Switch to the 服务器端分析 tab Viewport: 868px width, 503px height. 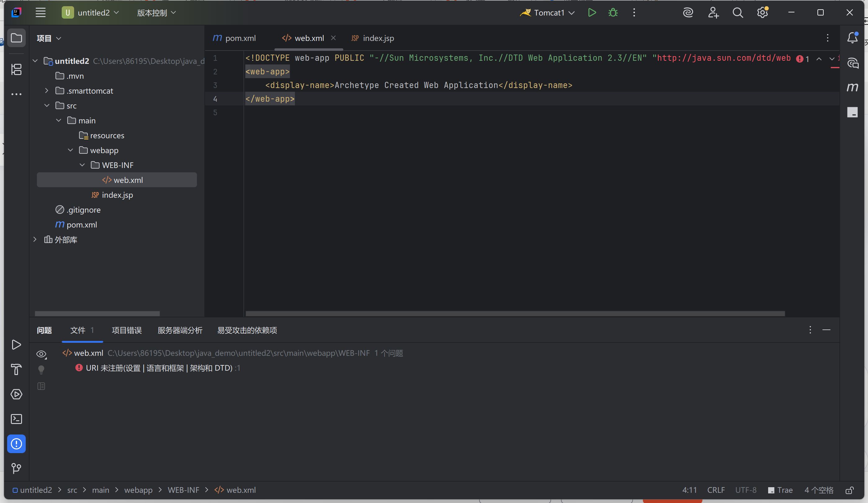click(x=180, y=330)
